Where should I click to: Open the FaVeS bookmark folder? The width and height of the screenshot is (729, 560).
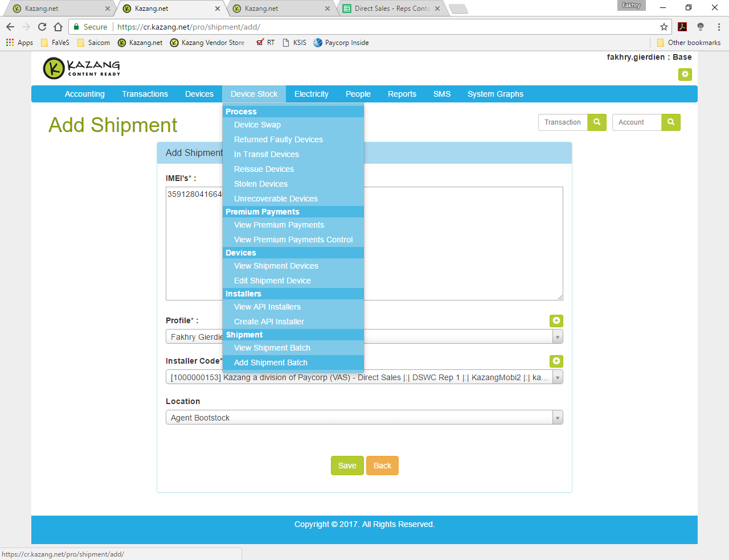pyautogui.click(x=55, y=43)
